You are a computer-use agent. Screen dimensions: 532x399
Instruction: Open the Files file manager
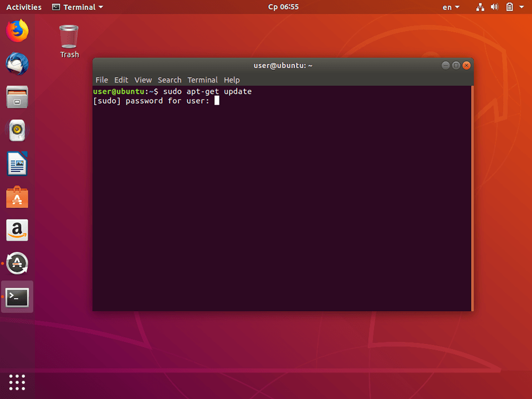[17, 98]
